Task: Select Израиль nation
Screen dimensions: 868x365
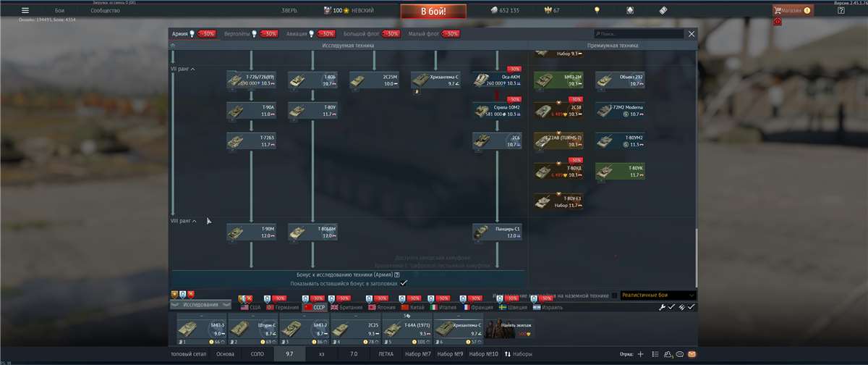Action: point(547,307)
